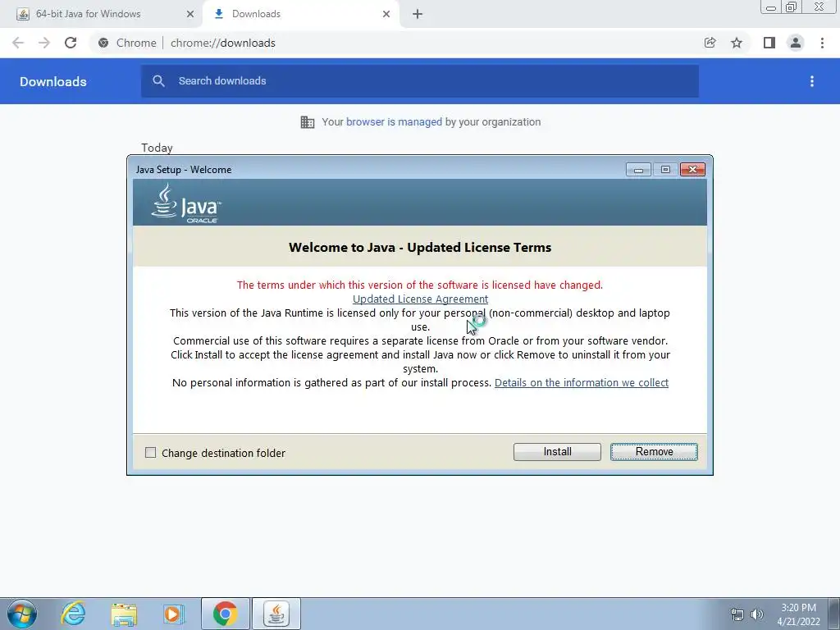Image resolution: width=840 pixels, height=630 pixels.
Task: Open the browser is managed link
Action: tap(394, 121)
